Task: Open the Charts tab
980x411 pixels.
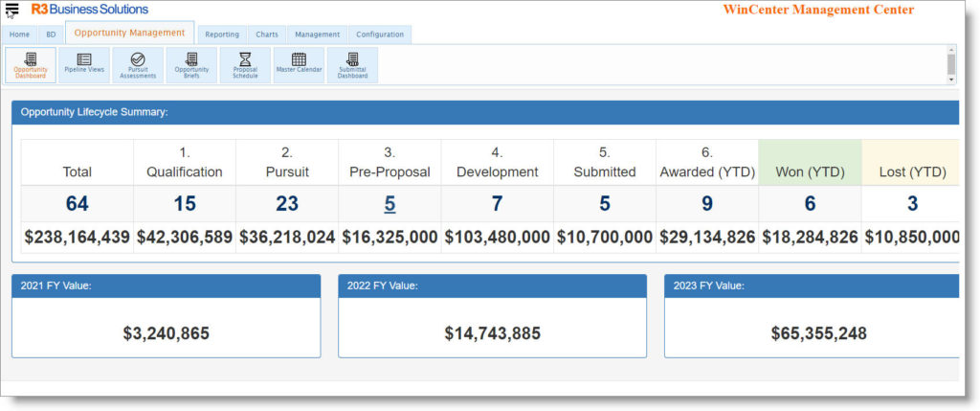Action: pos(267,34)
